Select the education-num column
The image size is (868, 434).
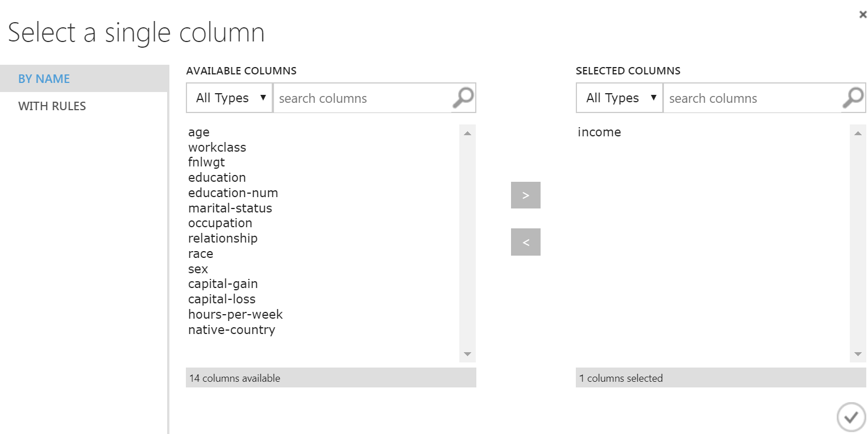coord(233,193)
